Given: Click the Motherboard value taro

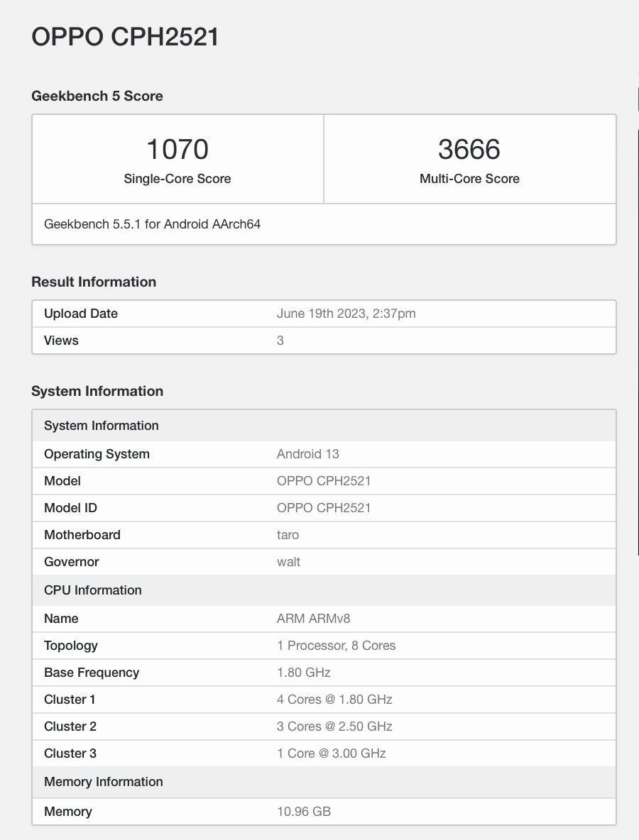Looking at the screenshot, I should (287, 535).
